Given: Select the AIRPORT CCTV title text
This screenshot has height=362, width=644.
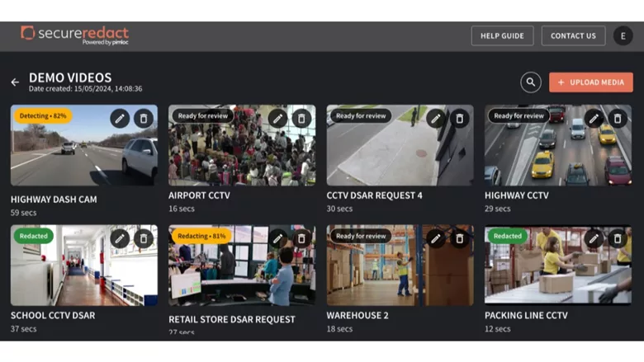Looking at the screenshot, I should pos(199,195).
